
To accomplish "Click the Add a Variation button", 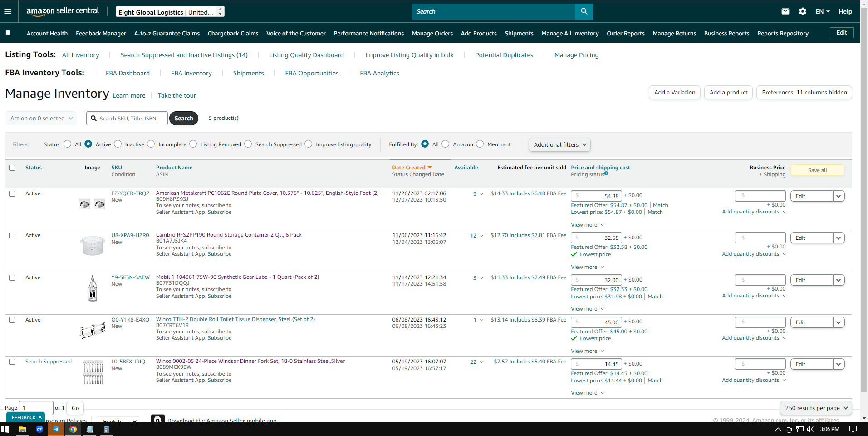I will coord(675,93).
